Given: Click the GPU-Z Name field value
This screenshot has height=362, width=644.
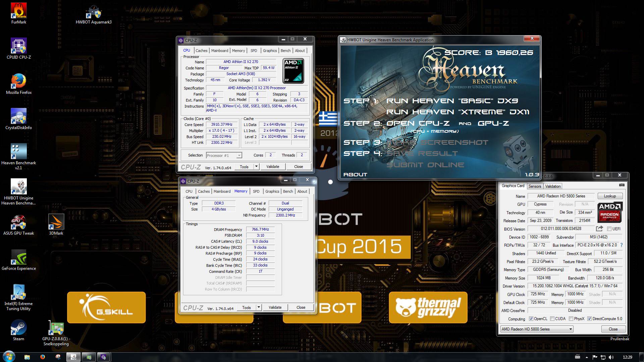Looking at the screenshot, I should pos(561,196).
